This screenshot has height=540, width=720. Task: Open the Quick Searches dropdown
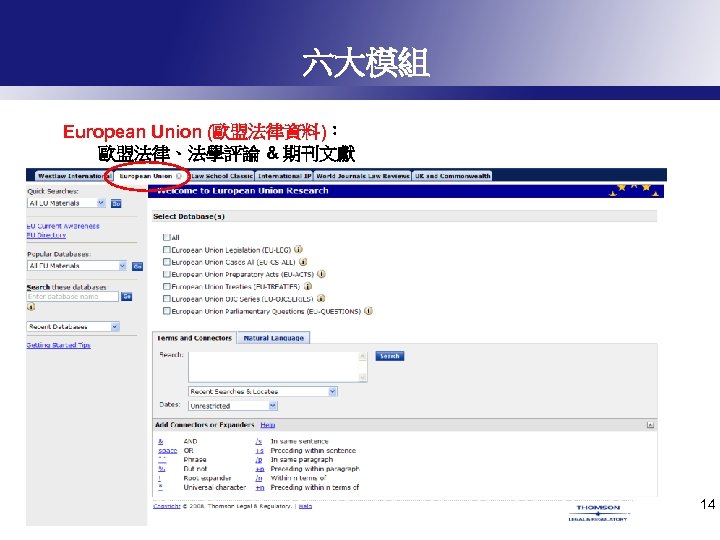point(67,203)
